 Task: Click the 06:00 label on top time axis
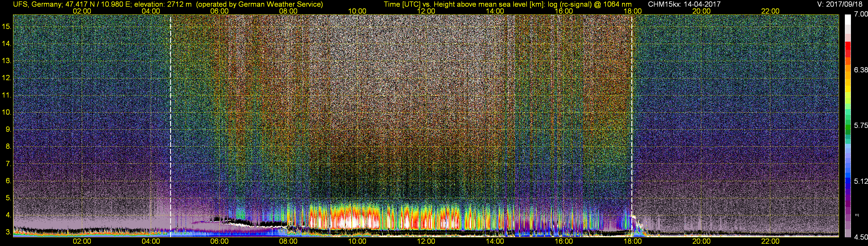click(219, 11)
